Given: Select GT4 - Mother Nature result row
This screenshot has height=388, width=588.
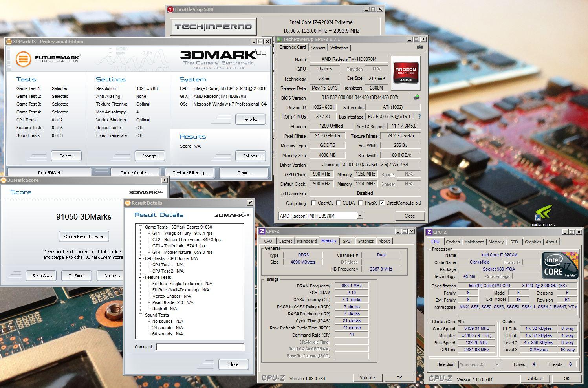Looking at the screenshot, I should click(x=182, y=252).
